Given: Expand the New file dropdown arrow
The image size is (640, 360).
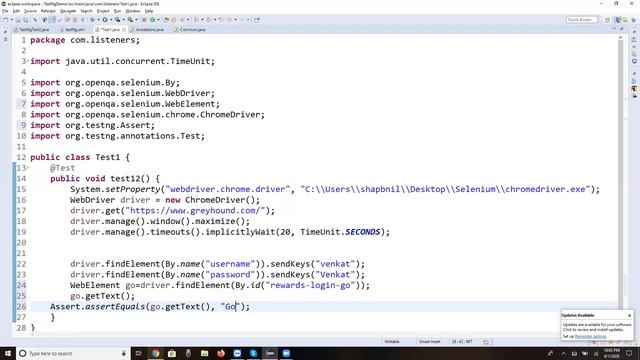Looking at the screenshot, I should [11, 20].
